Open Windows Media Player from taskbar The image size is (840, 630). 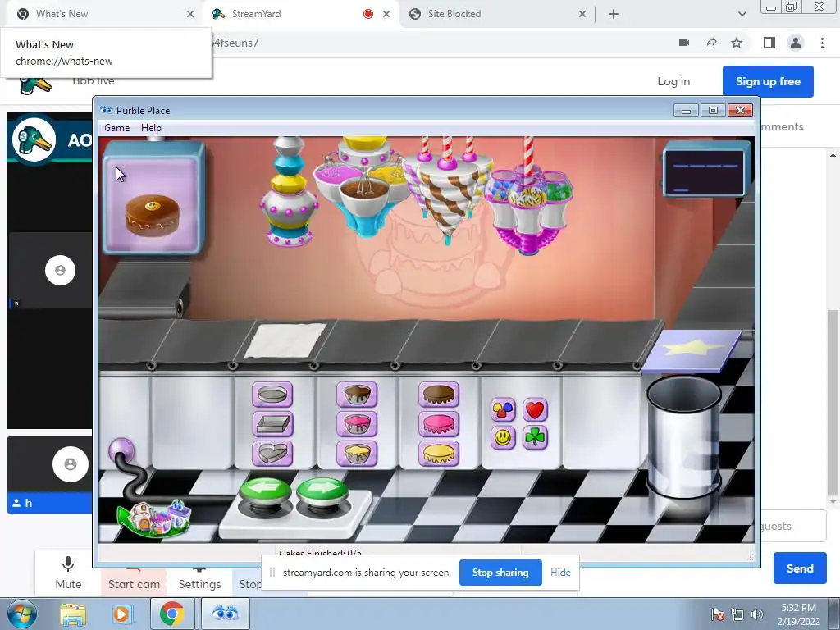click(122, 614)
